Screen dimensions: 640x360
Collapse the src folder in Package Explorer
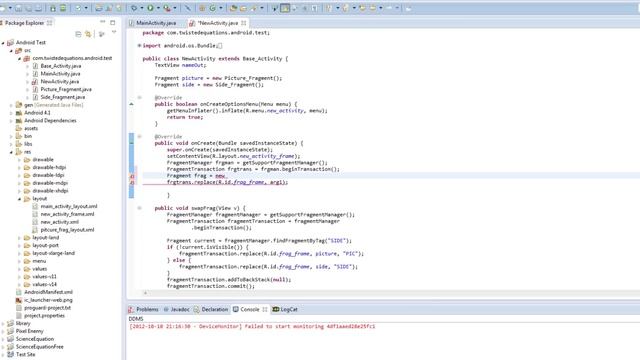coord(11,51)
